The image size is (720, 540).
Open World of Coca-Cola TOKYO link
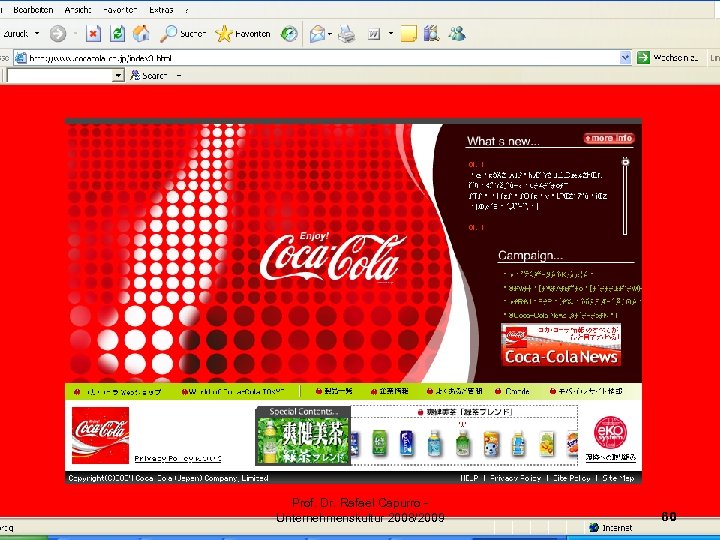click(233, 392)
